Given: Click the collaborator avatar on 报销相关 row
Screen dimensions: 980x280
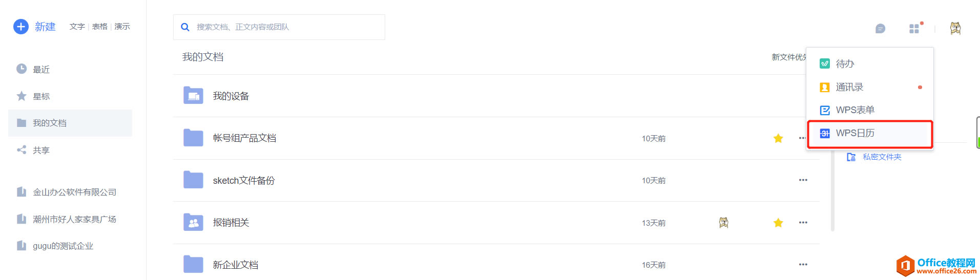Looking at the screenshot, I should [x=723, y=223].
